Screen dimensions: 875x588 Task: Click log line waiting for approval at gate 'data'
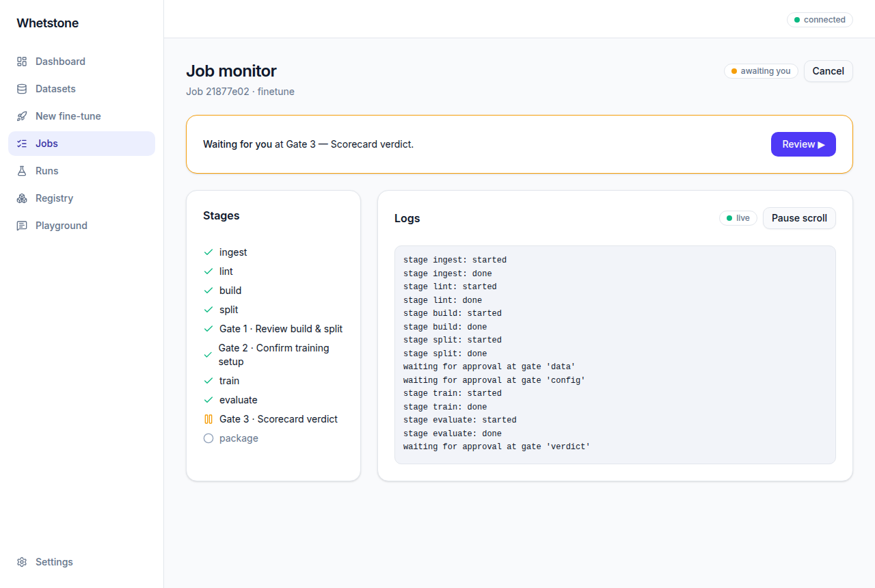(x=489, y=366)
